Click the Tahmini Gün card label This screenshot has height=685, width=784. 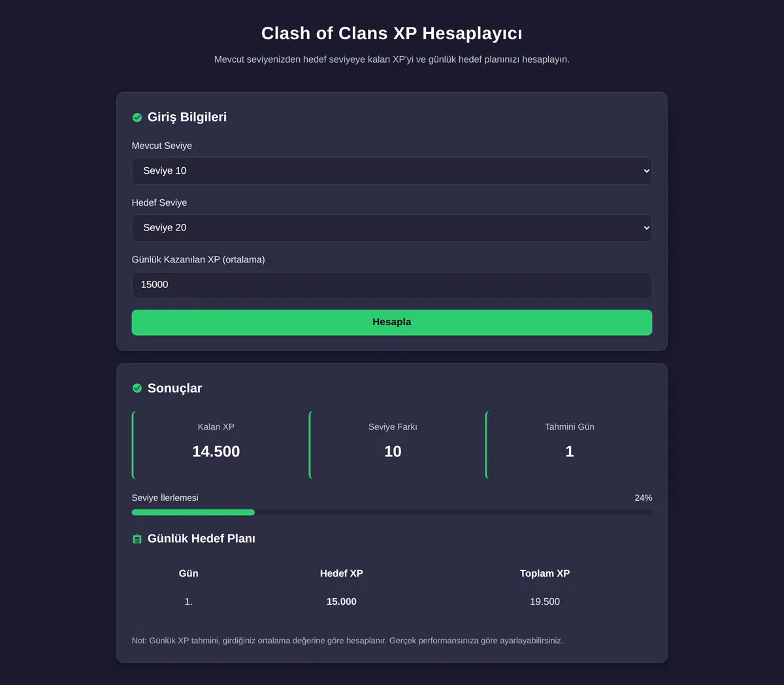click(x=570, y=426)
